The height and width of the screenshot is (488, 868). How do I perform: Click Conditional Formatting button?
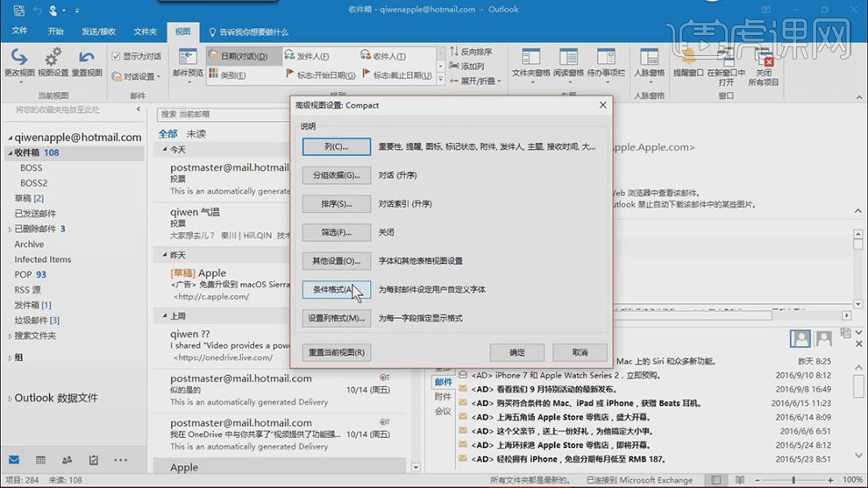(x=337, y=289)
